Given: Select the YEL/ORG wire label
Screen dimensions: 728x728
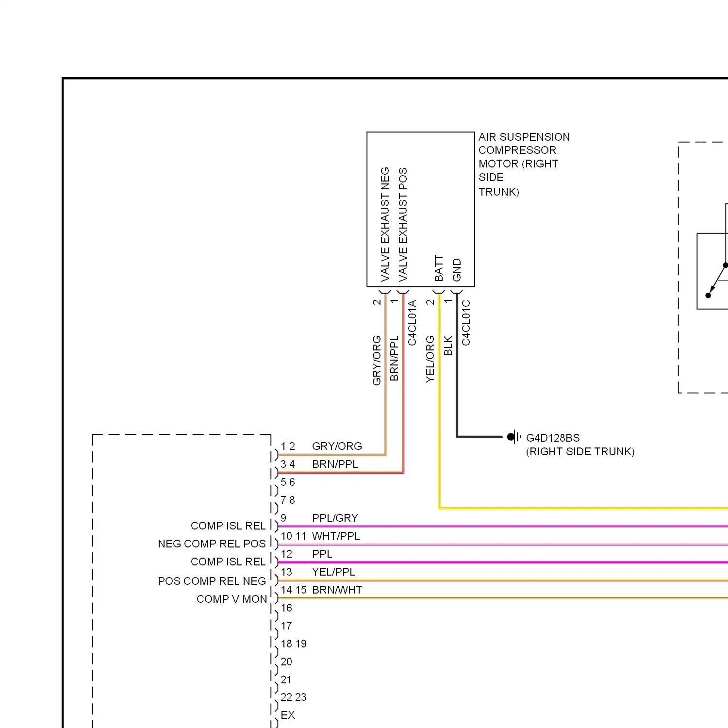Looking at the screenshot, I should 430,359.
